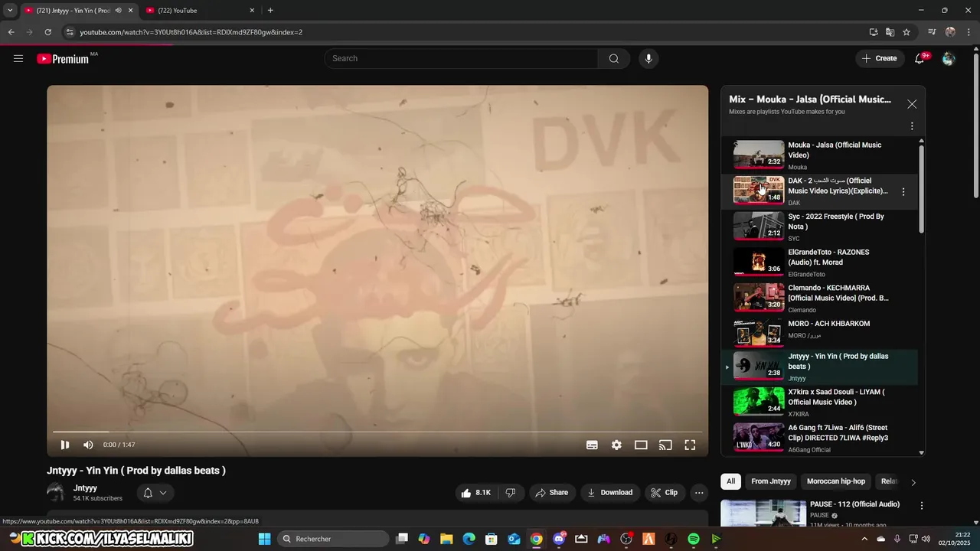The image size is (980, 551).
Task: Like the video with 8.1K thumbs up
Action: point(475,493)
